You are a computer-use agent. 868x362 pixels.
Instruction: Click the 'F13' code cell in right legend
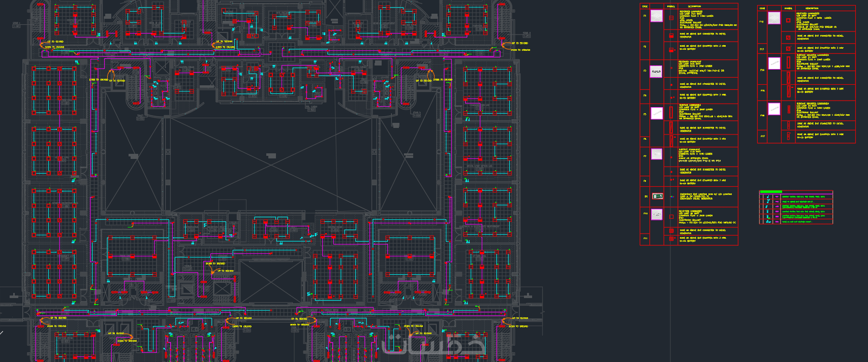click(x=762, y=49)
